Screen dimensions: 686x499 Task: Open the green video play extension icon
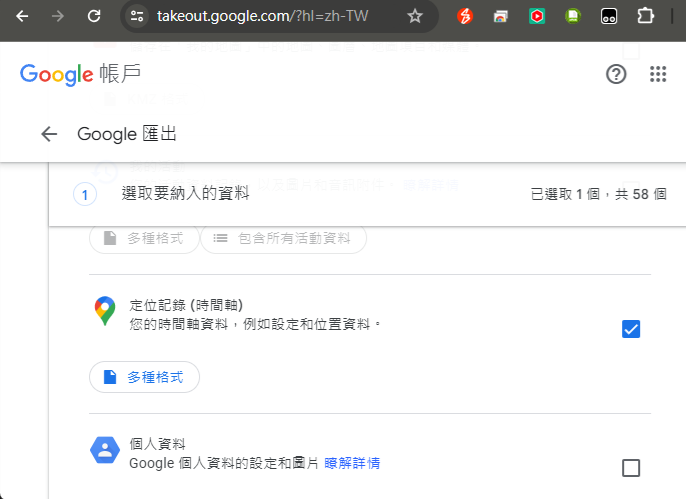537,16
